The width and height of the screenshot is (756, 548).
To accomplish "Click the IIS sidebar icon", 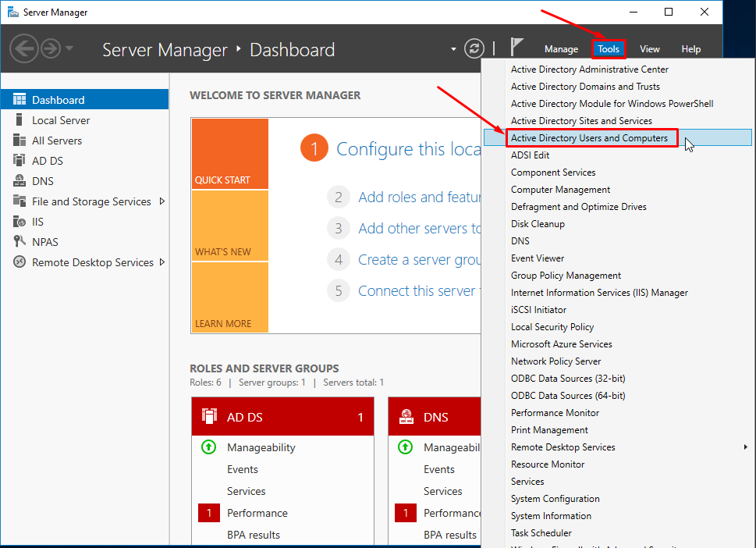I will (x=20, y=222).
